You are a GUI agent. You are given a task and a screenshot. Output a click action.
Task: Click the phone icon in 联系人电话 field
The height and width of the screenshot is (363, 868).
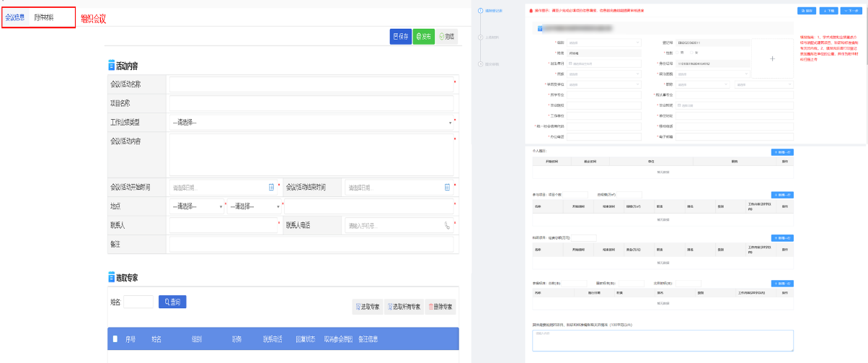[448, 226]
